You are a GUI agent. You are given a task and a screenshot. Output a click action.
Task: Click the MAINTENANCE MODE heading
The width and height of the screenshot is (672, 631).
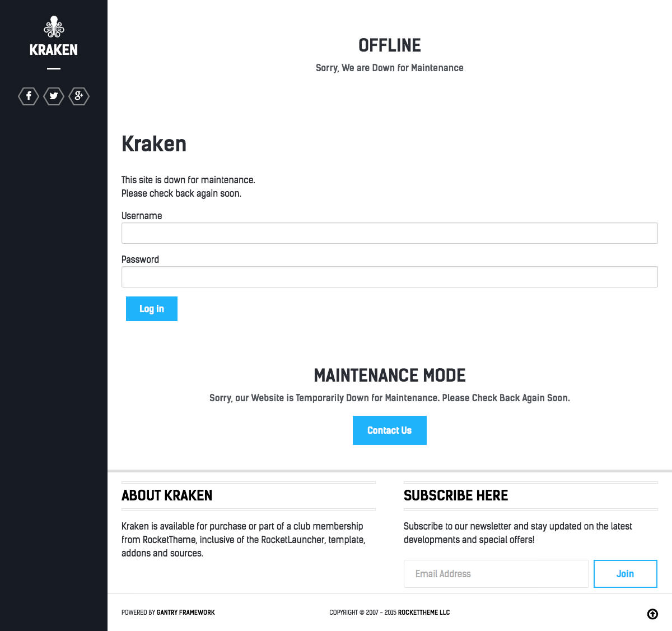(x=389, y=375)
